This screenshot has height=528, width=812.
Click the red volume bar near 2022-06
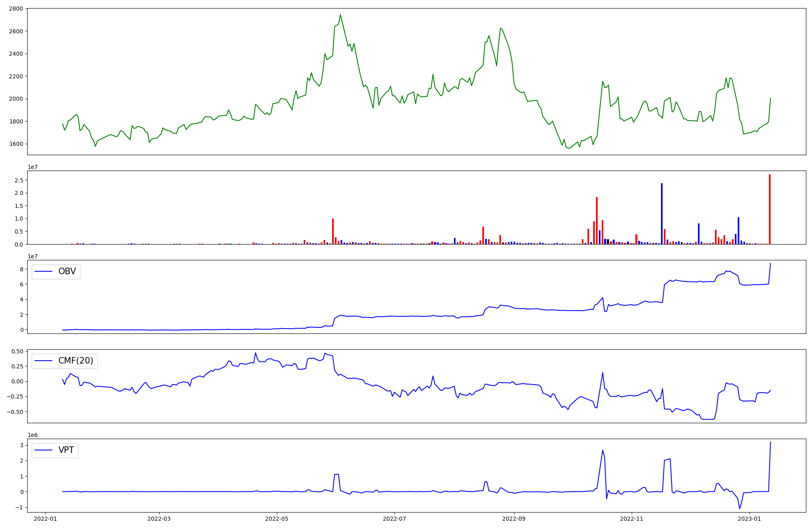[x=333, y=232]
